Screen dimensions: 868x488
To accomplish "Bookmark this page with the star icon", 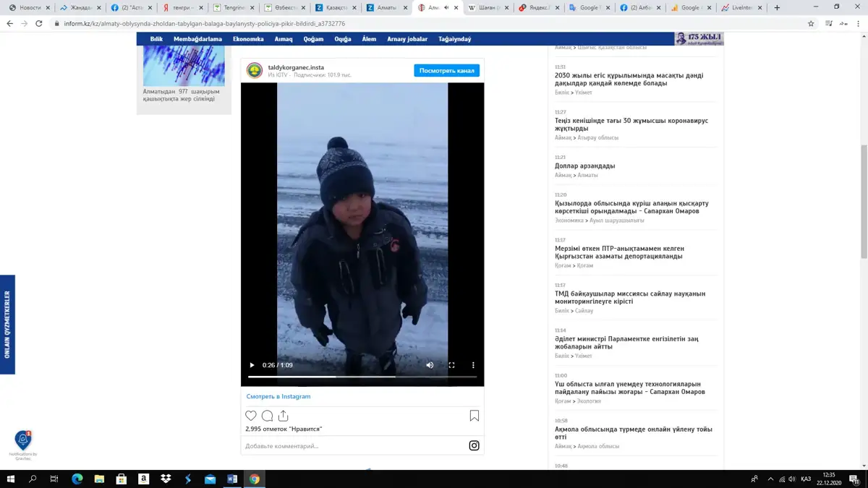I will pos(811,23).
